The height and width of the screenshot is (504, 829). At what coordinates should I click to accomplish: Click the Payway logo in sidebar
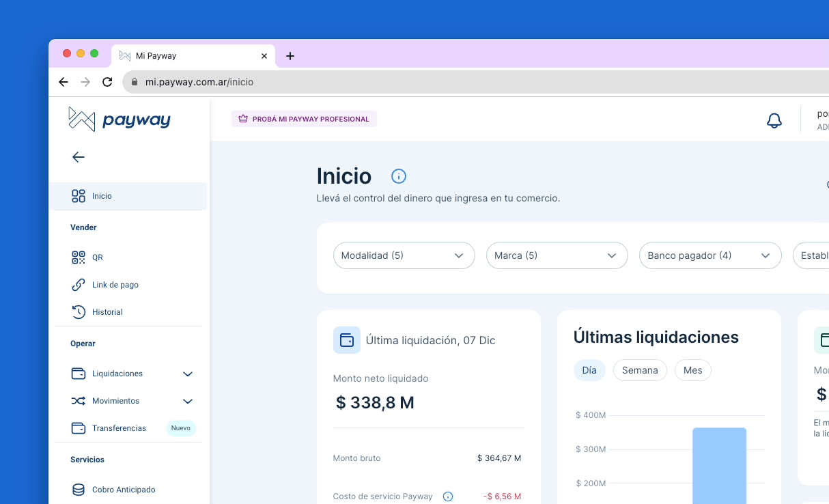(x=120, y=120)
